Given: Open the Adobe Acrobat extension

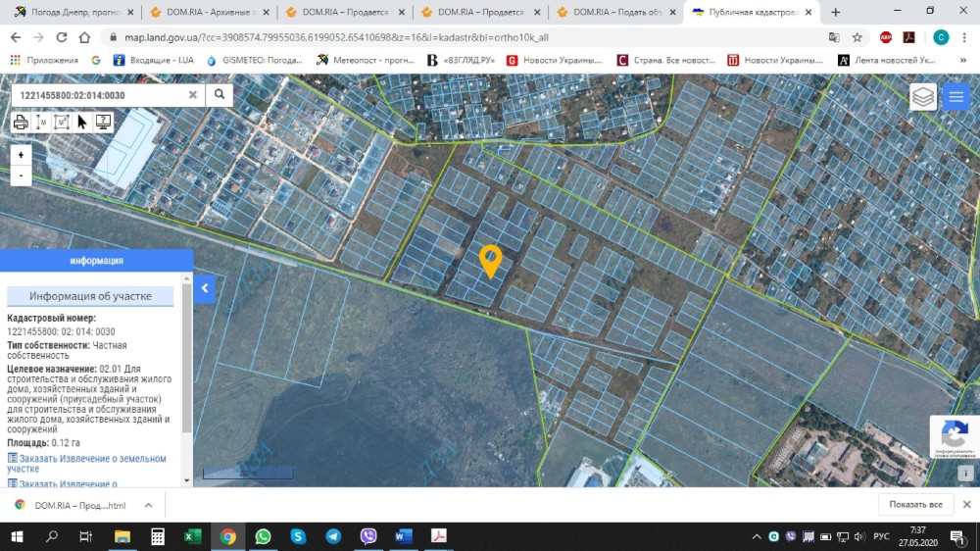Looking at the screenshot, I should point(909,37).
